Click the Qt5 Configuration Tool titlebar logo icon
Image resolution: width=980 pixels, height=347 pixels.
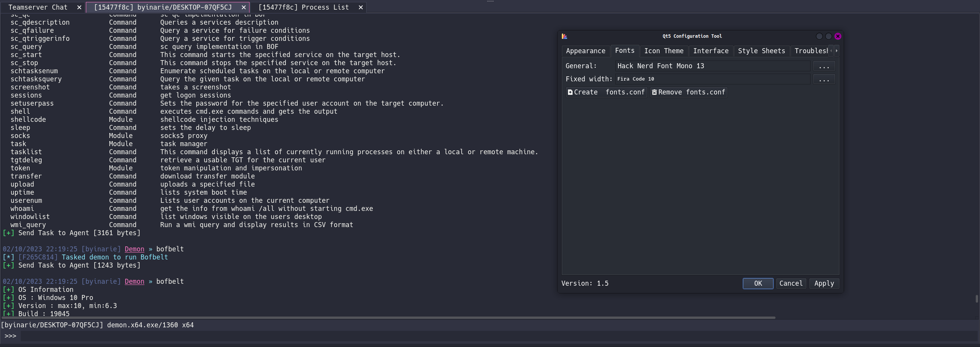565,36
